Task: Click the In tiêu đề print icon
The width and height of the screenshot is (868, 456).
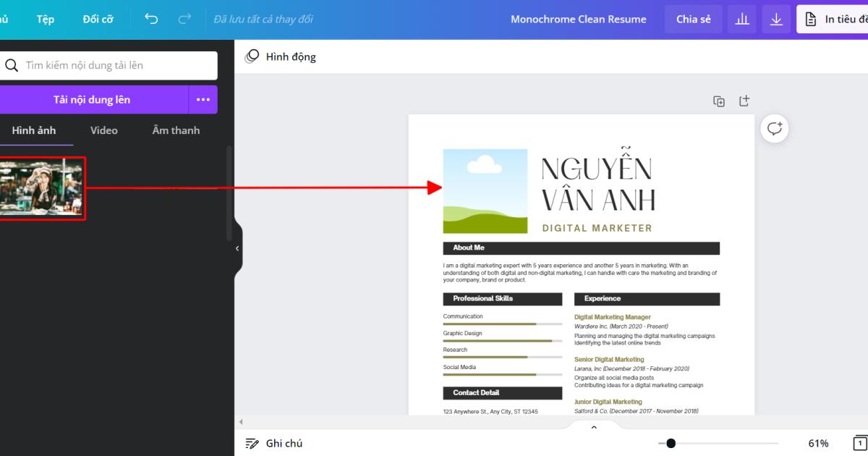Action: pos(813,19)
